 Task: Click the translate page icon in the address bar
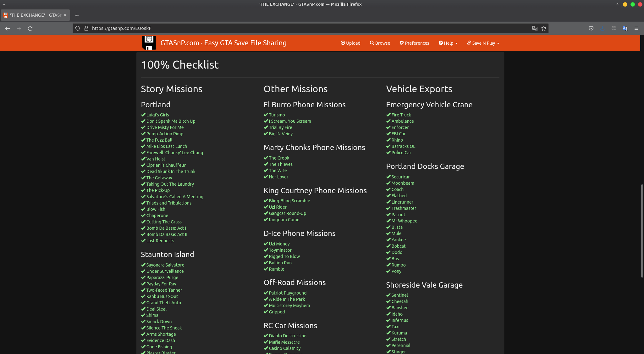[535, 28]
